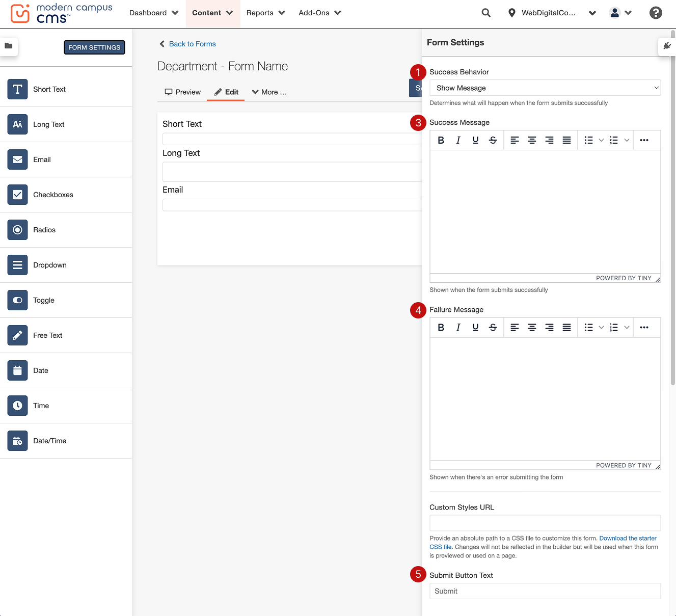
Task: Open user account dropdown
Action: coord(620,13)
